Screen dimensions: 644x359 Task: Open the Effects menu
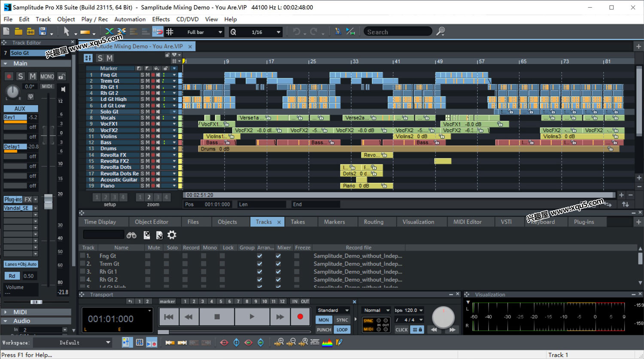161,19
